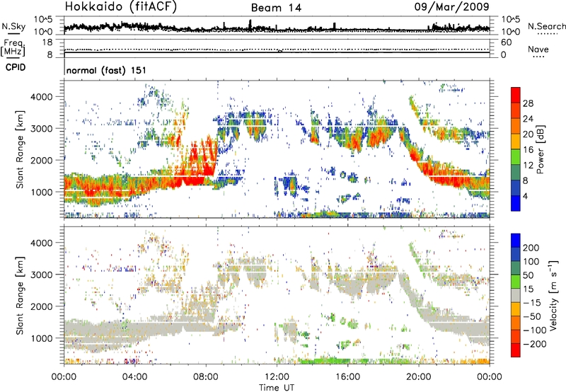Click the red bottom of velocity colorbar
Image resolution: width=566 pixels, height=392 pixels.
[516, 350]
